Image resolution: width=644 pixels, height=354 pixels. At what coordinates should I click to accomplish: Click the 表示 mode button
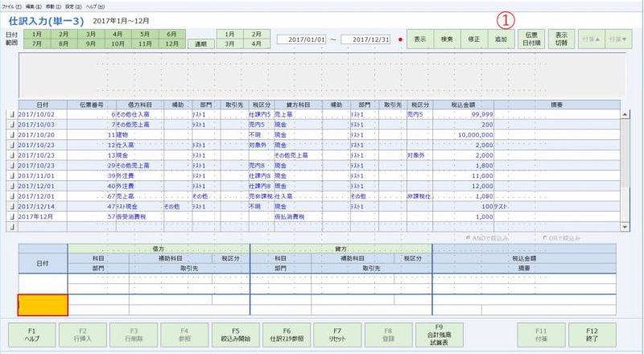[x=420, y=39]
